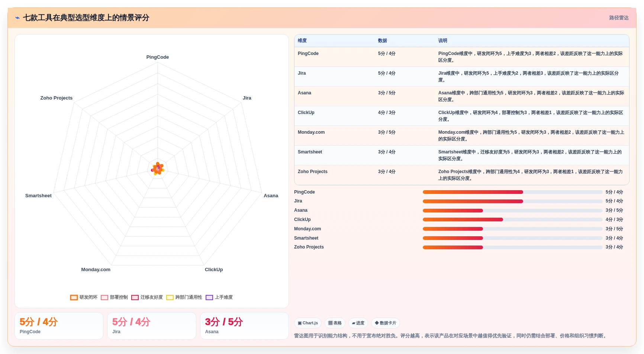Click the 表格 chip
This screenshot has height=354, width=644.
click(x=335, y=323)
